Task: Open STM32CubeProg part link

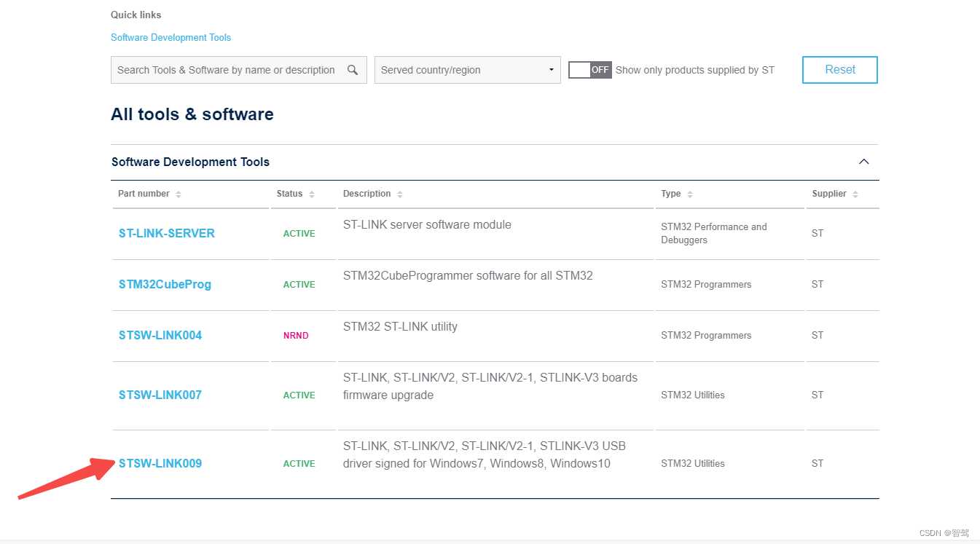Action: (165, 285)
